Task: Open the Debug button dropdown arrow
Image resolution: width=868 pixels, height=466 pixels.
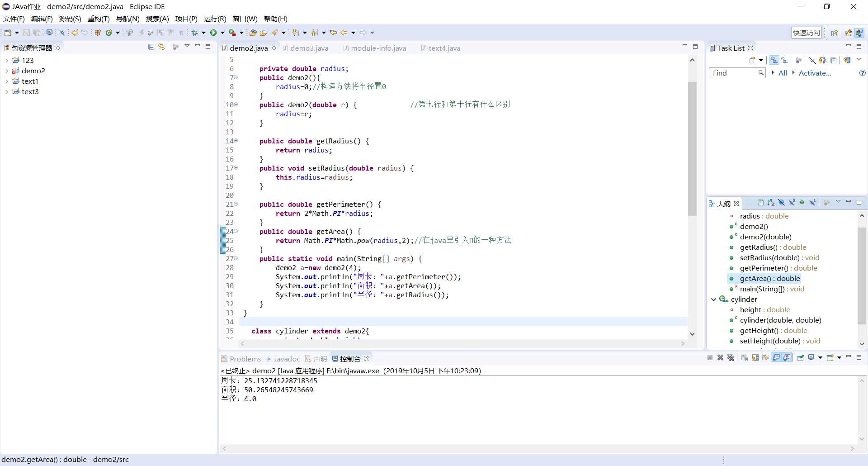Action: click(x=203, y=33)
